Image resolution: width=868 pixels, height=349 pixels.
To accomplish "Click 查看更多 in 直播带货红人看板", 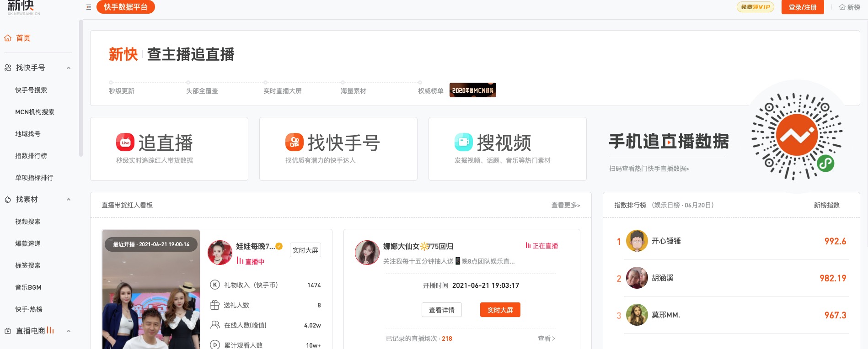I will (x=566, y=205).
